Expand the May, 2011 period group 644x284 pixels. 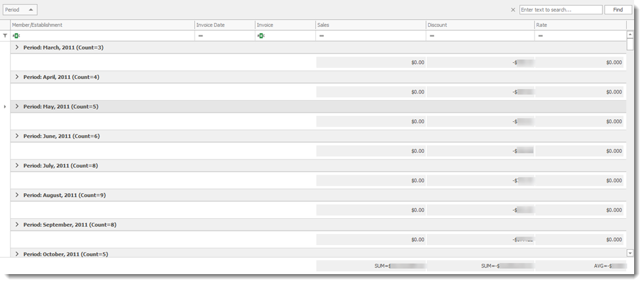click(x=17, y=107)
